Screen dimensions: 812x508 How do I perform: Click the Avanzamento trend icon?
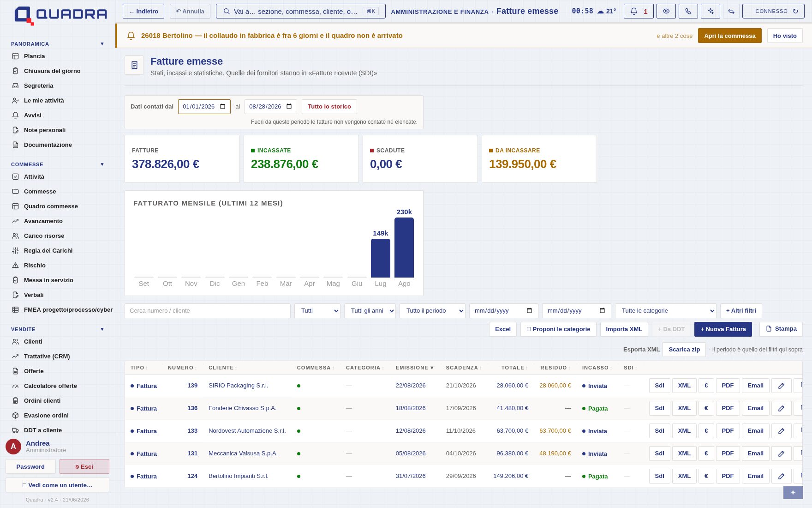15,221
